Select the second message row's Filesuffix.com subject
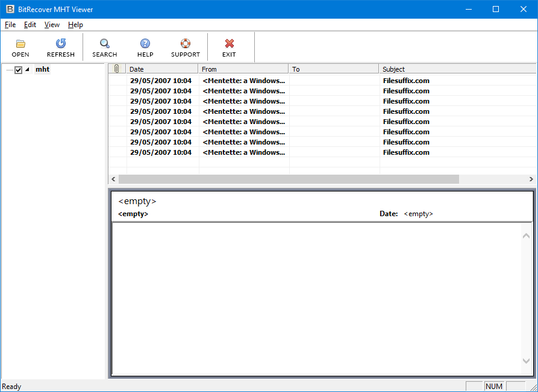 tap(406, 91)
